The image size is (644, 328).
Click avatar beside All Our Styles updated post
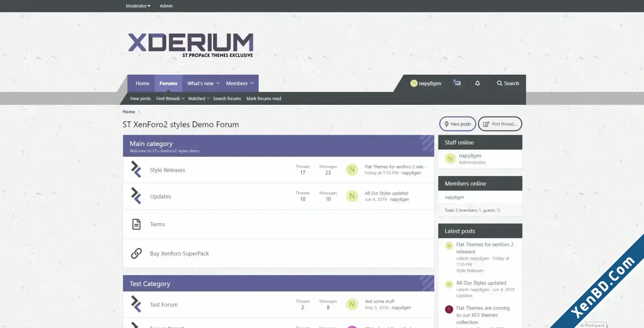449,284
